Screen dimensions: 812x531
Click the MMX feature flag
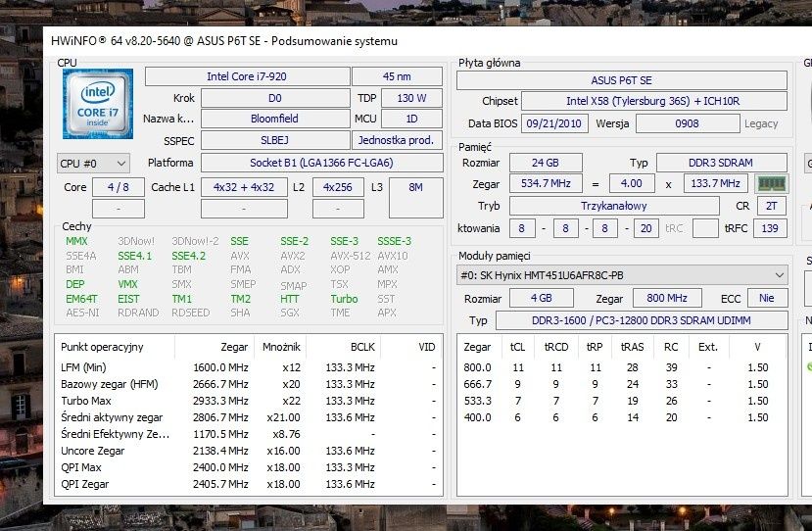pyautogui.click(x=76, y=241)
